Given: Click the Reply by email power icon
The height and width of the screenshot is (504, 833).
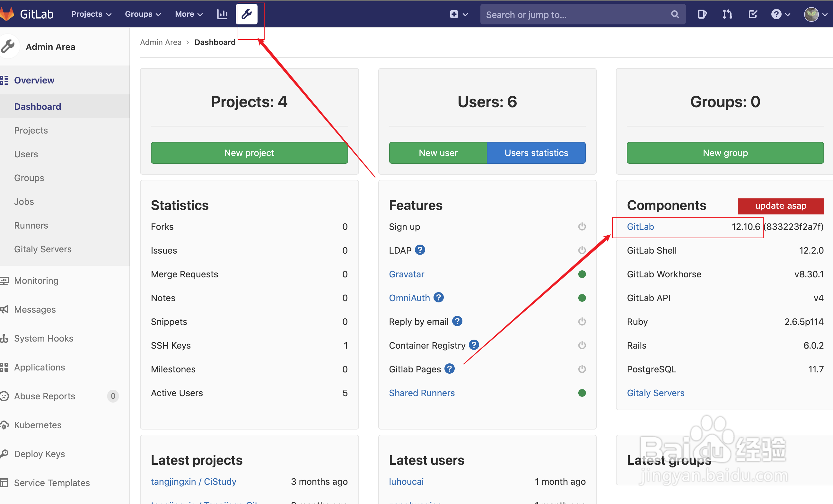Looking at the screenshot, I should pos(582,321).
